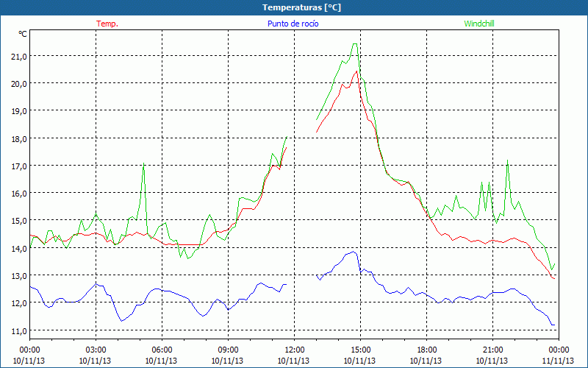Click the blue dew point peak near 15:00

[x=354, y=252]
